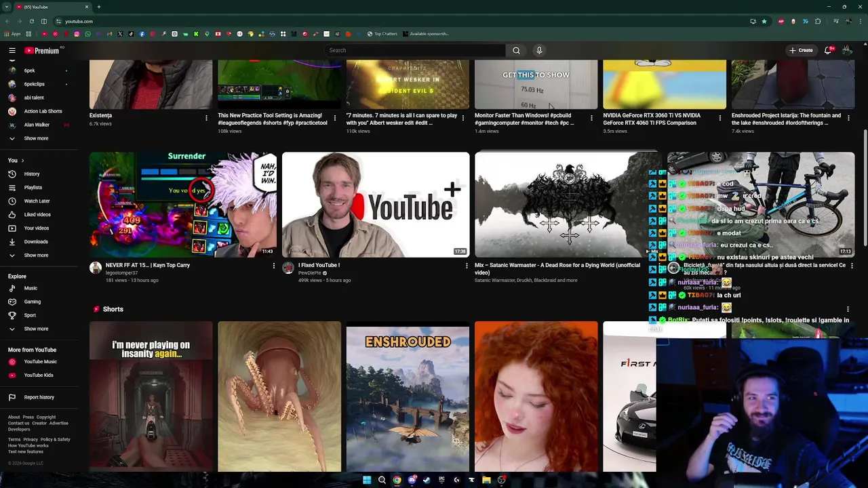
Task: Open the Available sponsorships bookmark
Action: (x=426, y=34)
